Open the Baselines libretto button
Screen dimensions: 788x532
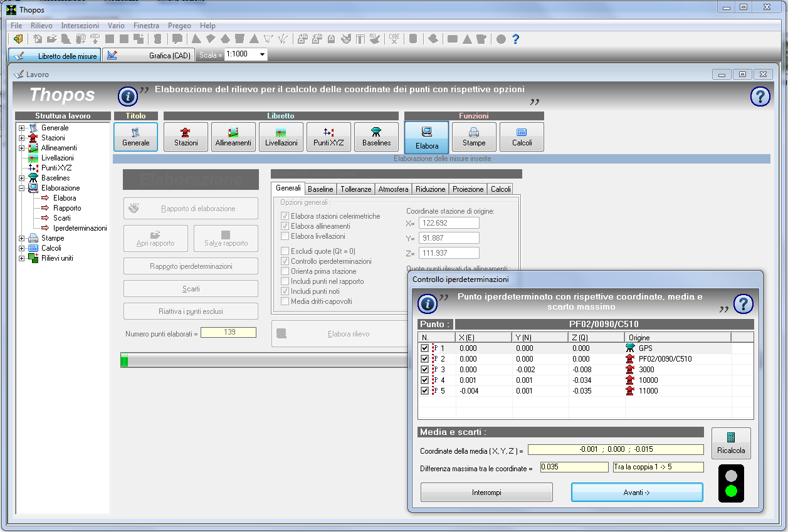pos(376,137)
